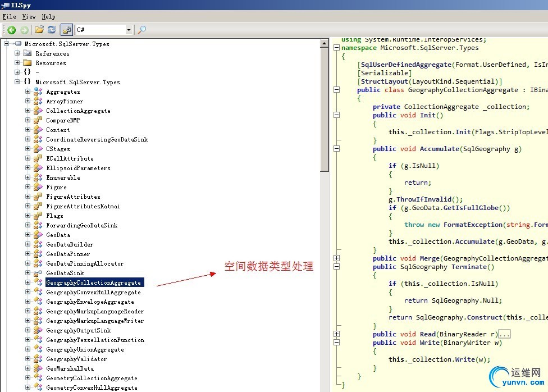Click the FigureAttributes enum icon
The image size is (548, 392).
(x=38, y=197)
